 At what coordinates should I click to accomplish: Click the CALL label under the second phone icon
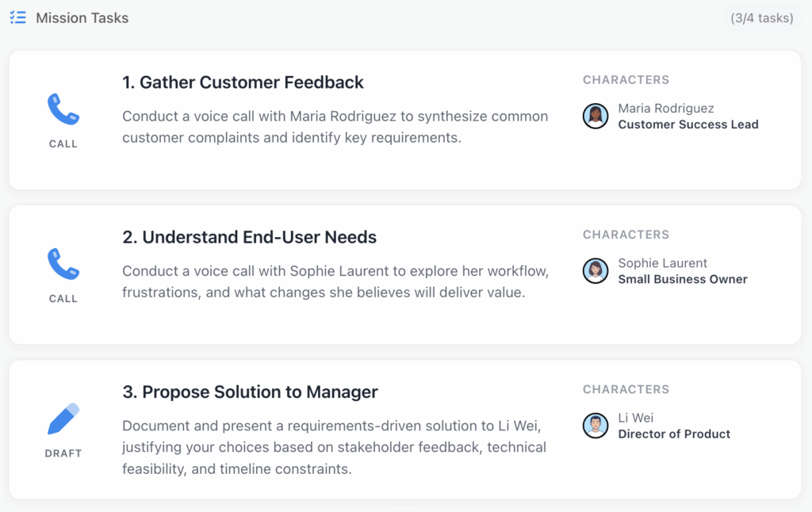(x=63, y=299)
